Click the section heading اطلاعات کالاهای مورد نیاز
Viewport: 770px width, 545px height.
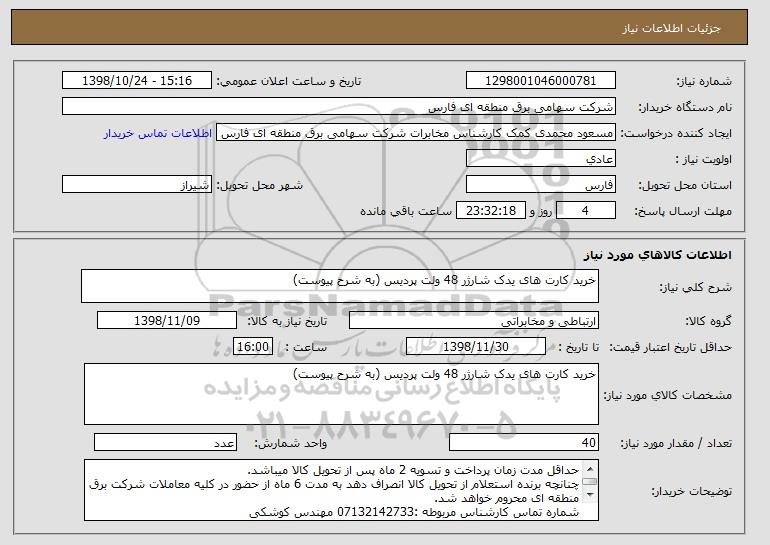658,255
